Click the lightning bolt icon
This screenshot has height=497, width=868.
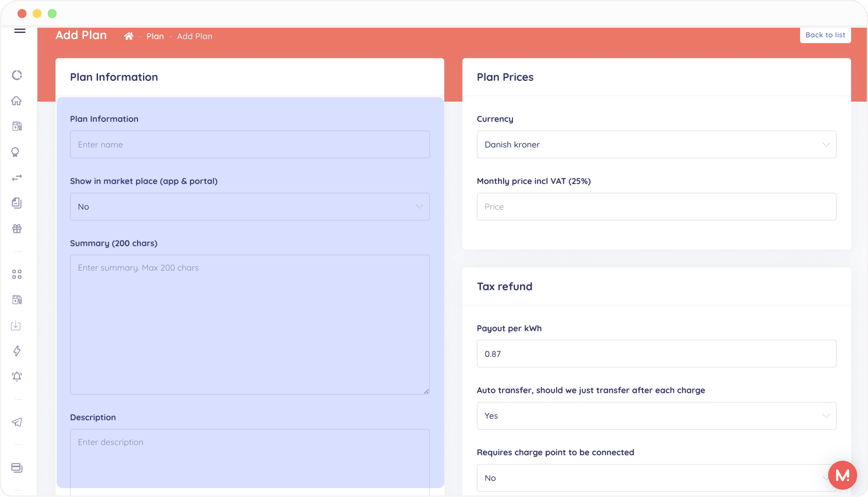17,351
